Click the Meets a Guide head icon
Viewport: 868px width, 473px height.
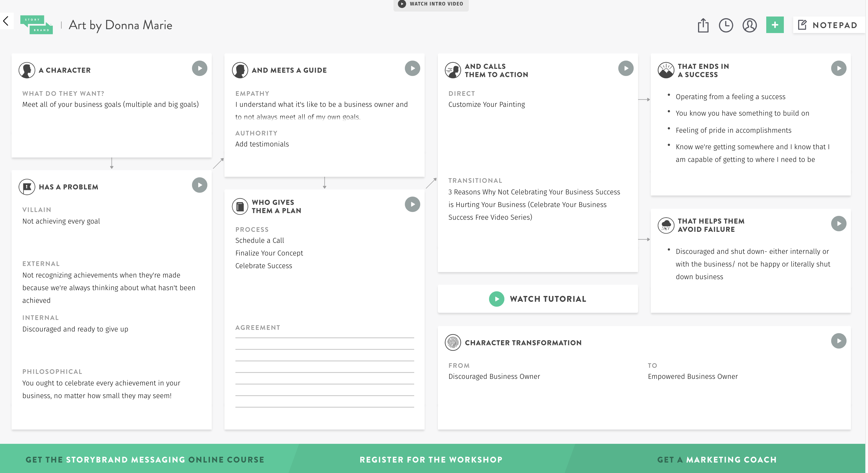tap(240, 70)
